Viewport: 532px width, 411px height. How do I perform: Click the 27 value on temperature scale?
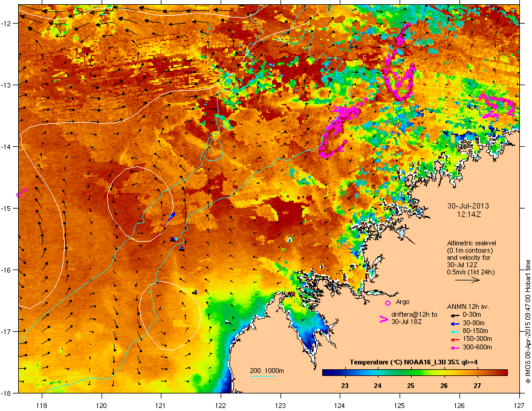tap(477, 386)
